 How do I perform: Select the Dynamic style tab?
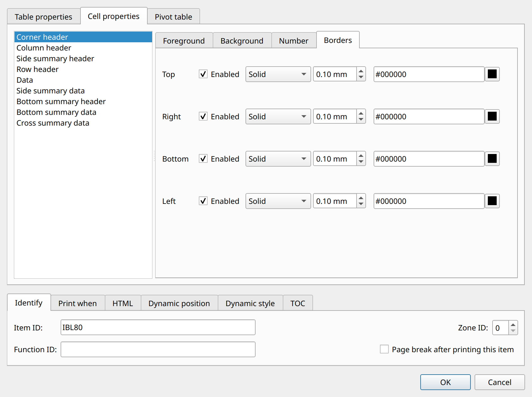(x=250, y=303)
